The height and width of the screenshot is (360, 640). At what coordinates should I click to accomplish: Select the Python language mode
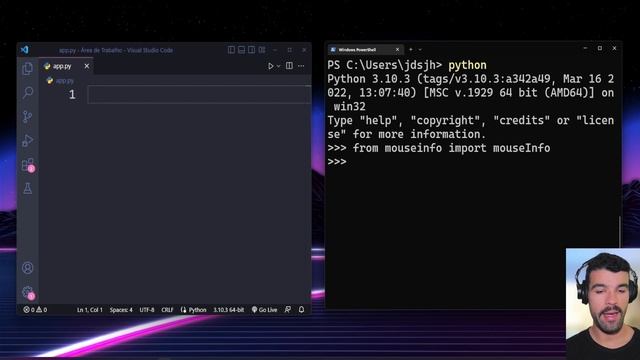pos(197,310)
